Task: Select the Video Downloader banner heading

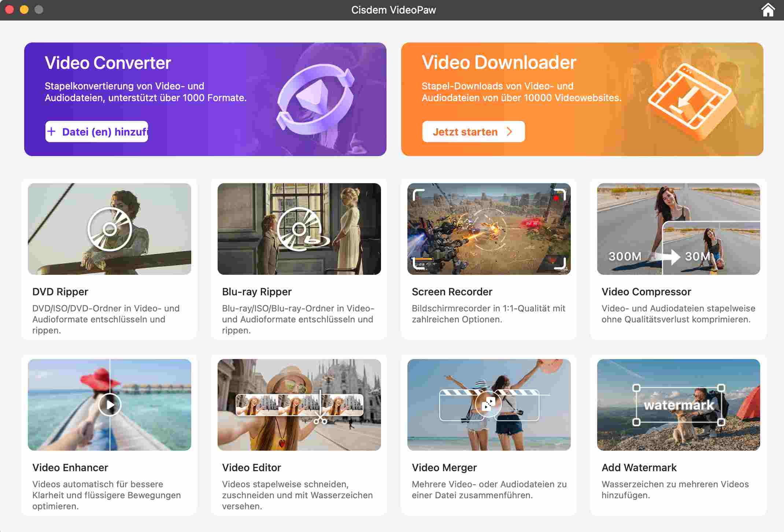Action: [499, 63]
